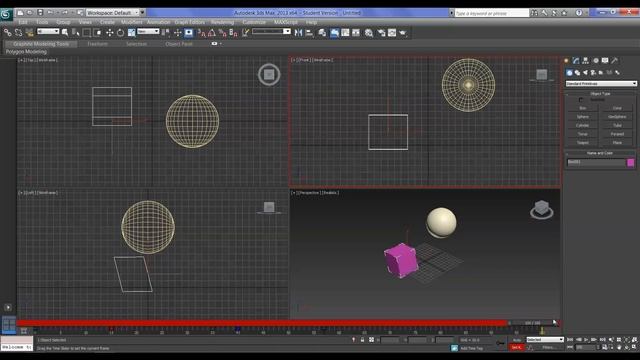Screen dimensions: 640x360
Task: Select the Unlink Selection tool
Action: pos(18,33)
